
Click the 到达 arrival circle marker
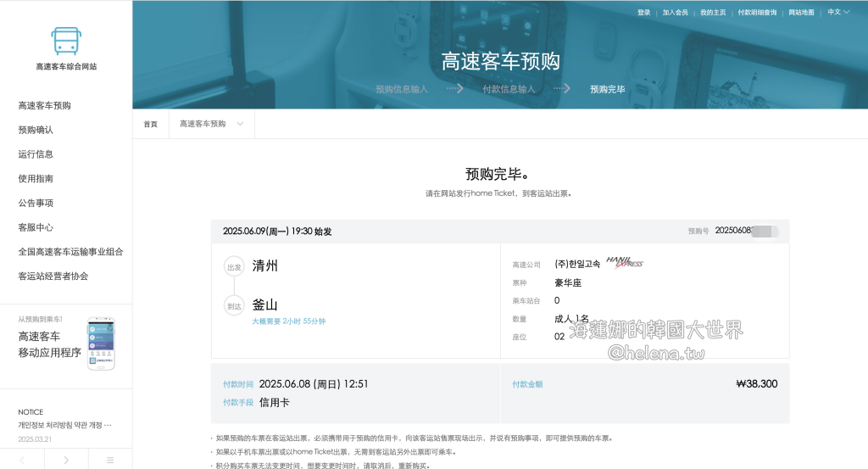pos(234,306)
